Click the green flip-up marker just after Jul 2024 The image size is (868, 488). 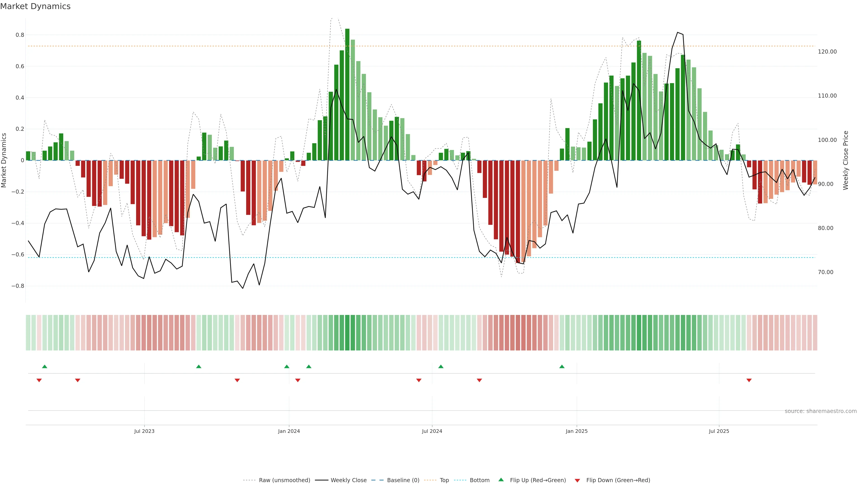[441, 366]
